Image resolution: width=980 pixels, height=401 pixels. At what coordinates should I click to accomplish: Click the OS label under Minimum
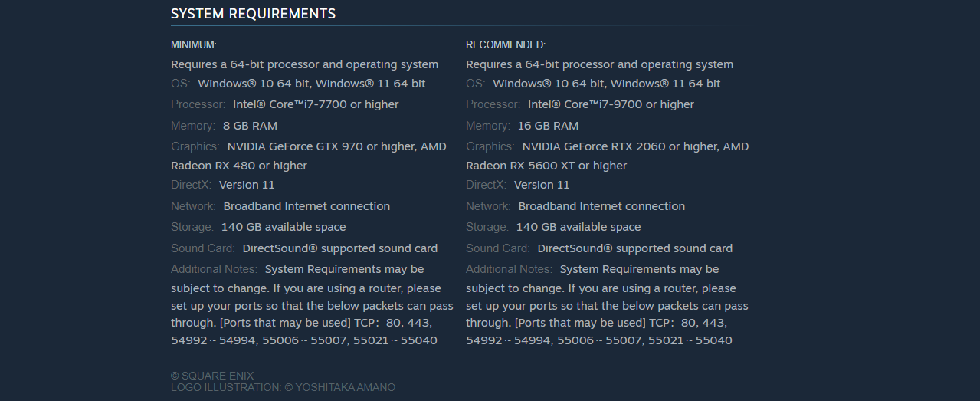180,84
